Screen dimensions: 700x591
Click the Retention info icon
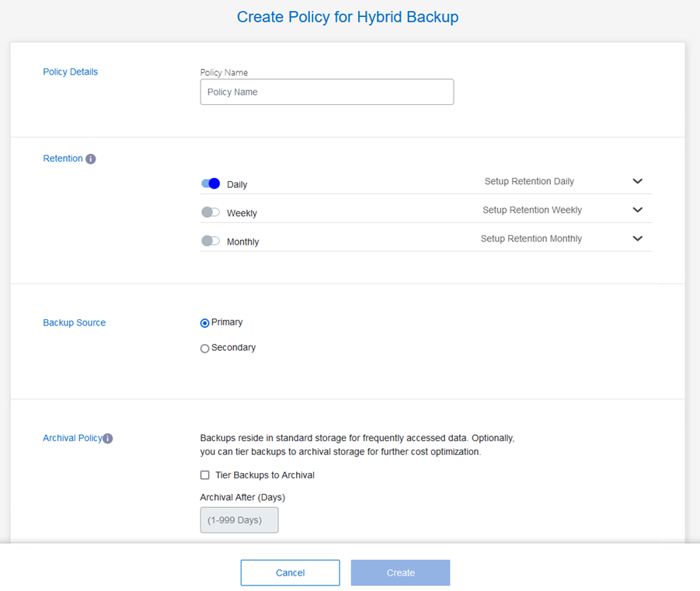91,159
